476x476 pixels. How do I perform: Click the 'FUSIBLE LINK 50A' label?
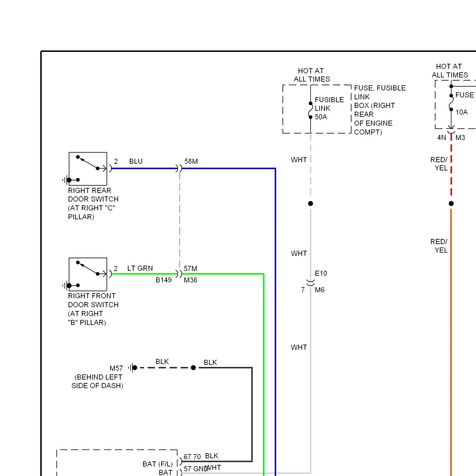click(x=329, y=108)
